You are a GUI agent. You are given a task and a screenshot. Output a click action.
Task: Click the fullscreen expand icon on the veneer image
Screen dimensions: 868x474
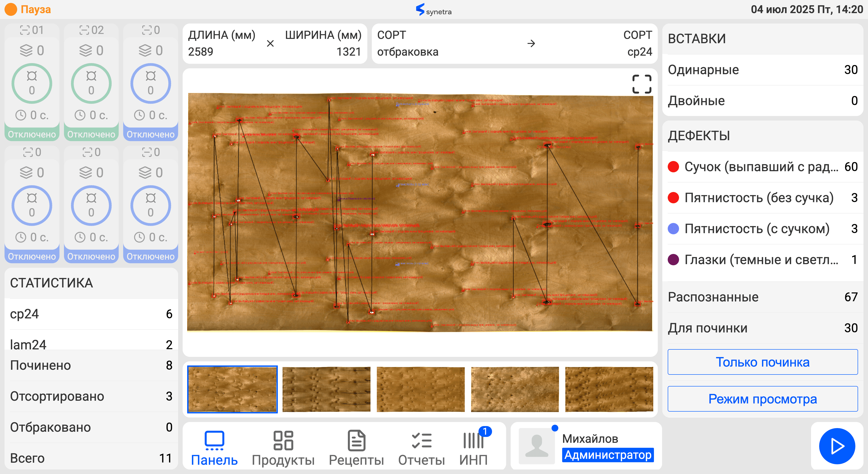tap(641, 84)
